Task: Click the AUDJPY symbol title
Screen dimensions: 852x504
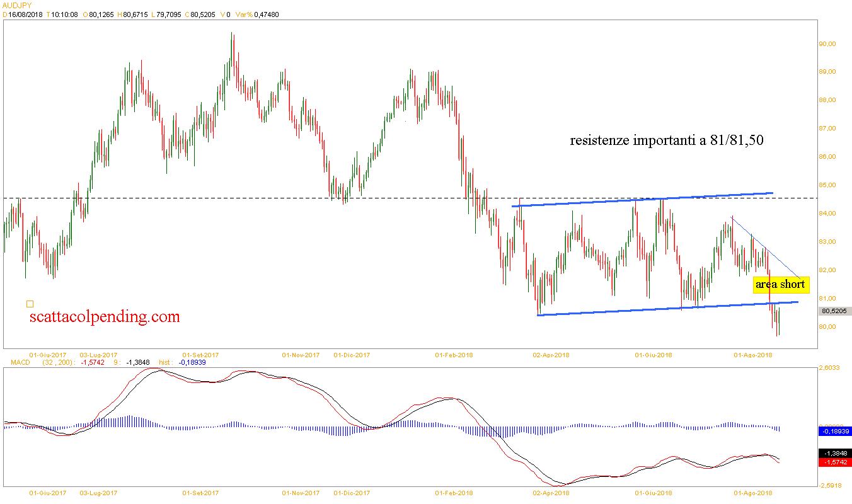Action: [16, 4]
